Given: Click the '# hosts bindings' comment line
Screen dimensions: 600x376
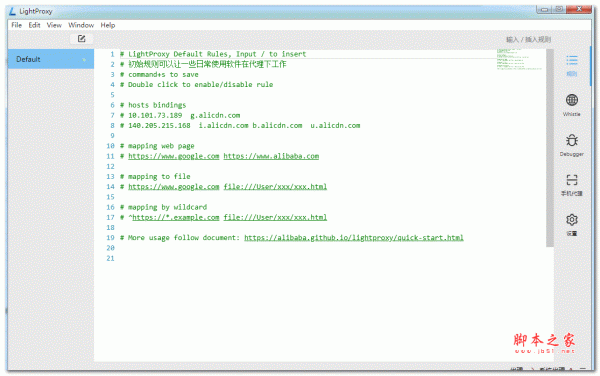Looking at the screenshot, I should [153, 105].
